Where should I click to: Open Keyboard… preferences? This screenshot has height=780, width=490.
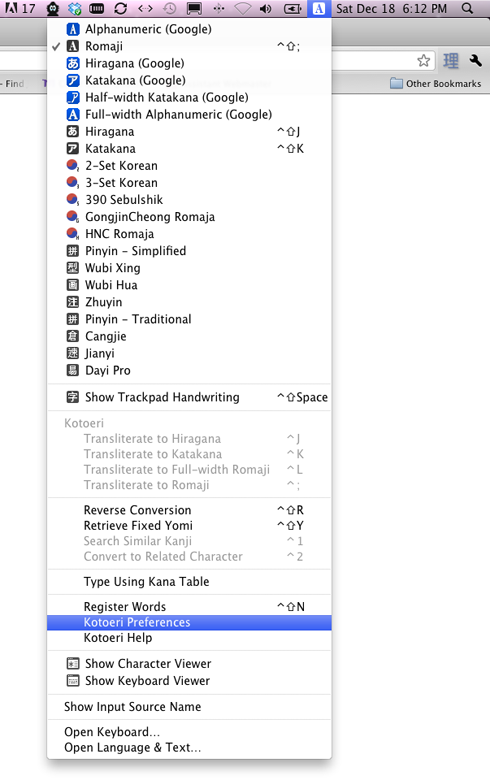pos(189,732)
